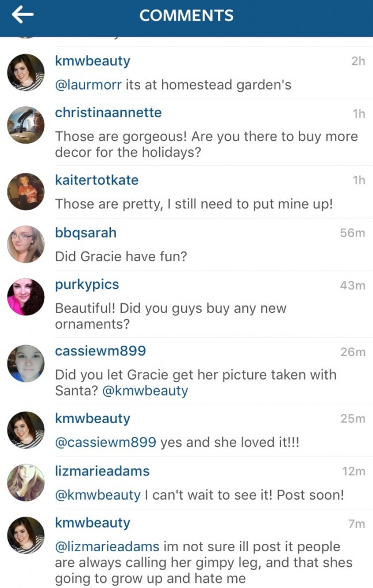Open the bbqsarah username link
The height and width of the screenshot is (588, 373).
86,233
